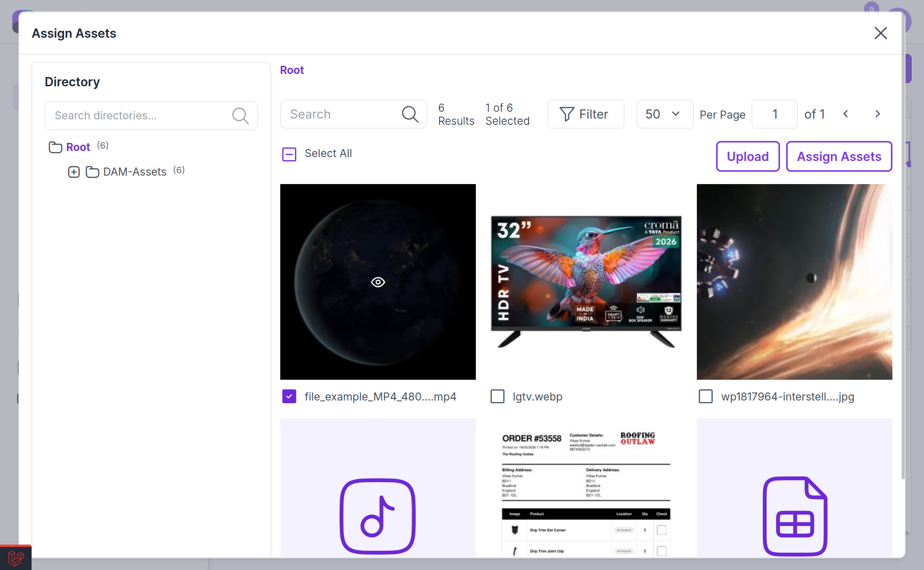The width and height of the screenshot is (924, 570).
Task: Toggle the Select All checkbox
Action: point(289,154)
